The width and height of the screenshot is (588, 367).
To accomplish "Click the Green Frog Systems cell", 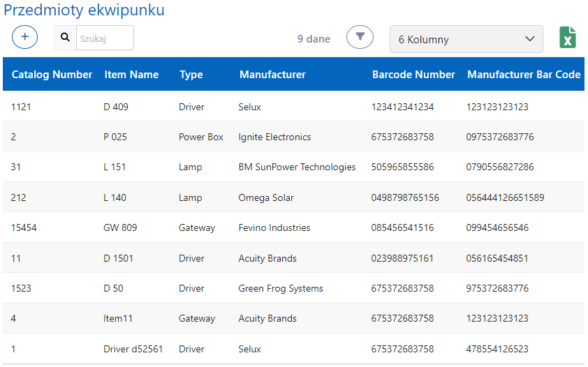I will 281,288.
